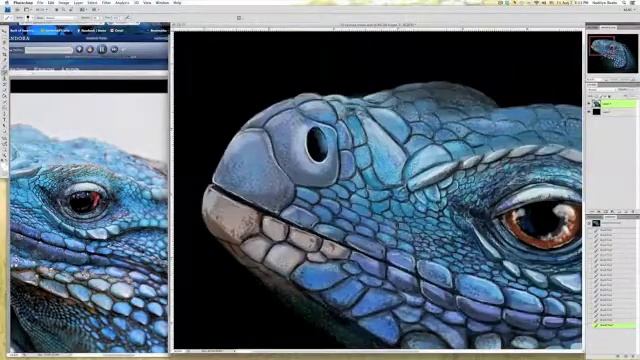
Task: Pause the Pandora player
Action: click(102, 49)
